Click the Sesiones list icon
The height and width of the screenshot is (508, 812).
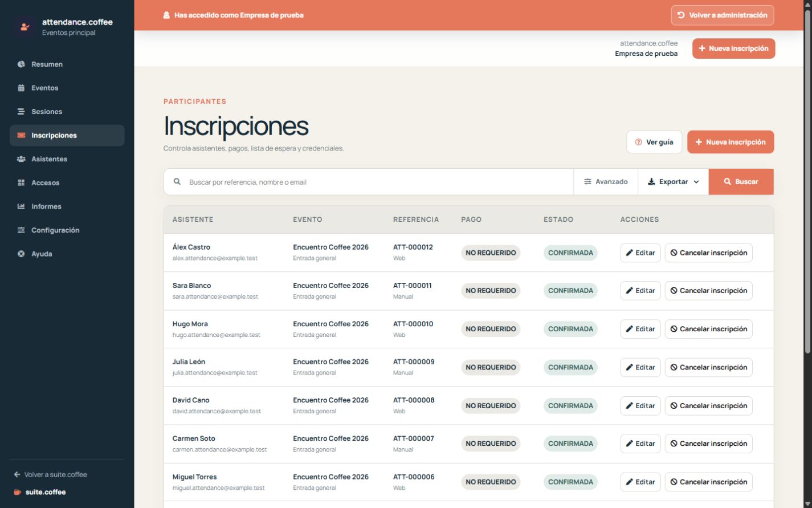coord(21,112)
